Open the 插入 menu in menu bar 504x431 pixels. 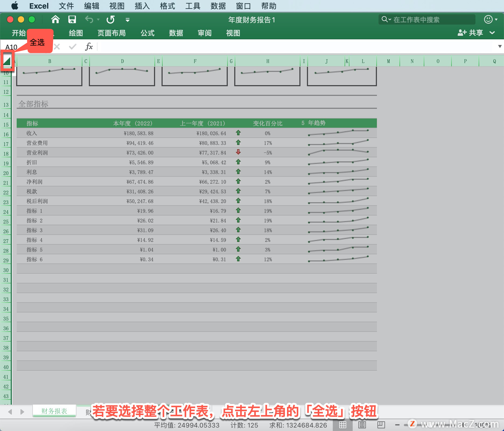click(142, 6)
